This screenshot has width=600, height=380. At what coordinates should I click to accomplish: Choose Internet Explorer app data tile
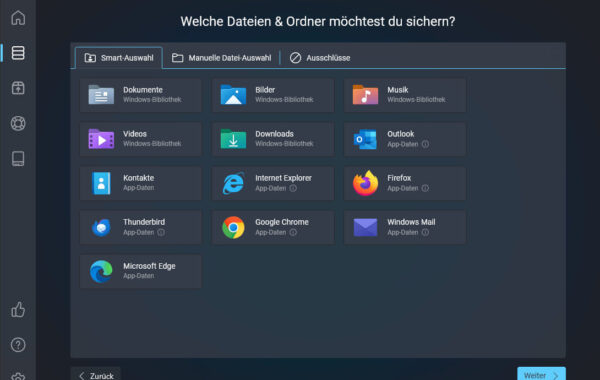point(273,183)
